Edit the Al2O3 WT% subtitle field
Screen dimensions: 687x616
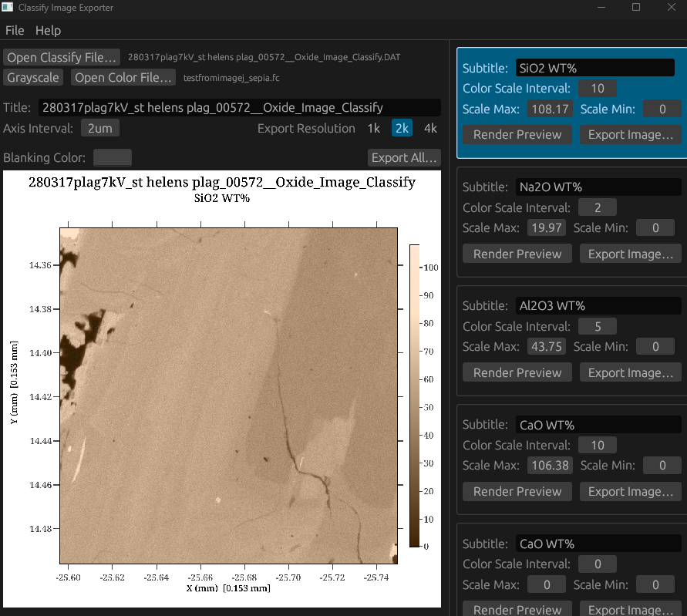(598, 306)
